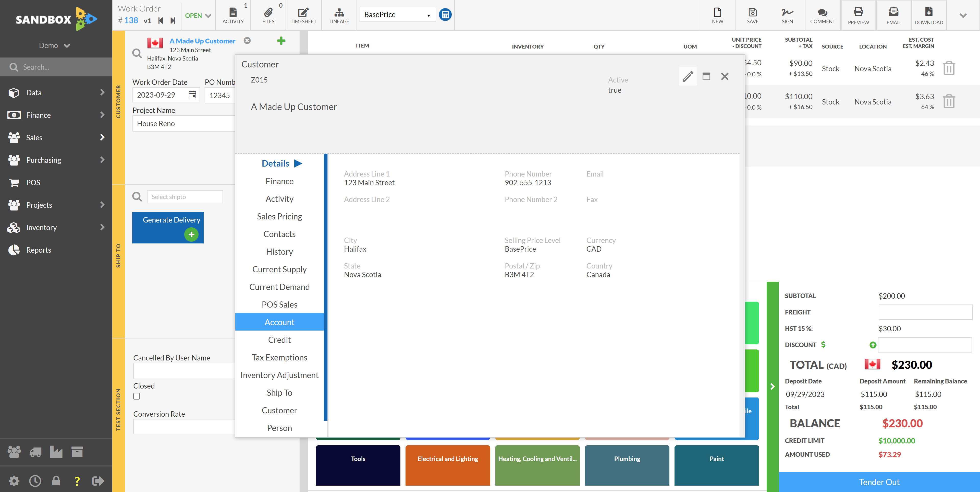This screenshot has width=980, height=492.
Task: Click the sidebar Search box
Action: 56,67
